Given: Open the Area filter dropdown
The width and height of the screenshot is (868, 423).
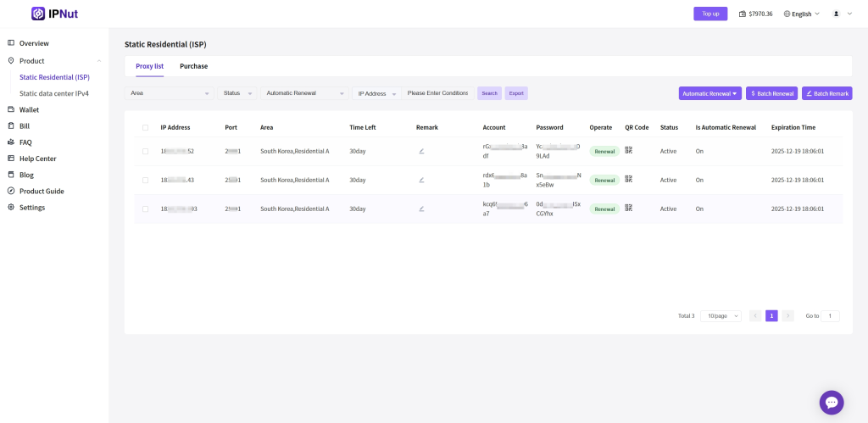Looking at the screenshot, I should point(170,93).
